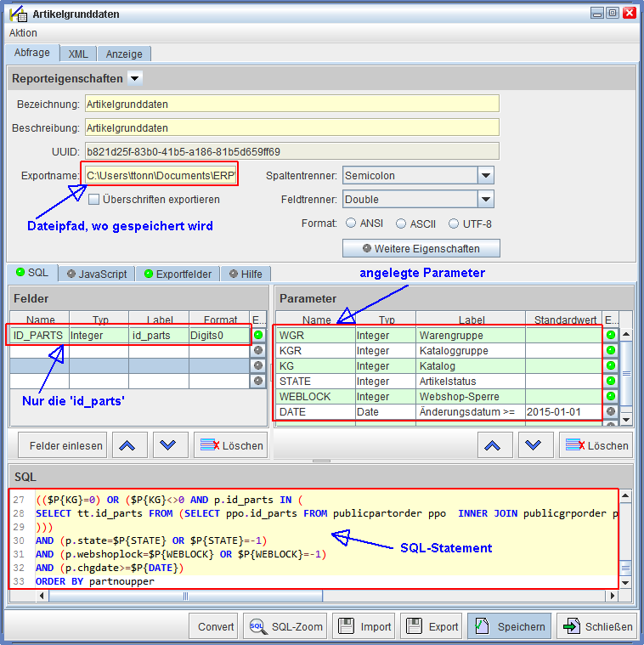Toggle green status dot of WGR parameter

point(610,335)
